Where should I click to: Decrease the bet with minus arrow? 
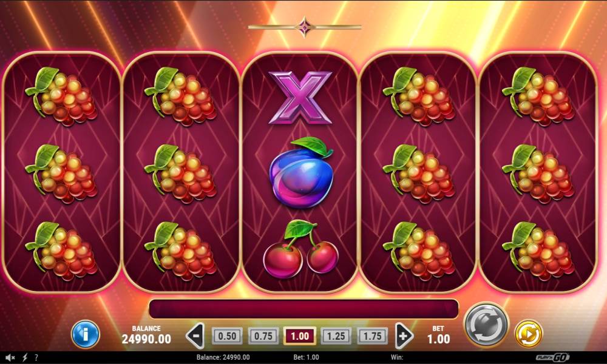pos(195,335)
